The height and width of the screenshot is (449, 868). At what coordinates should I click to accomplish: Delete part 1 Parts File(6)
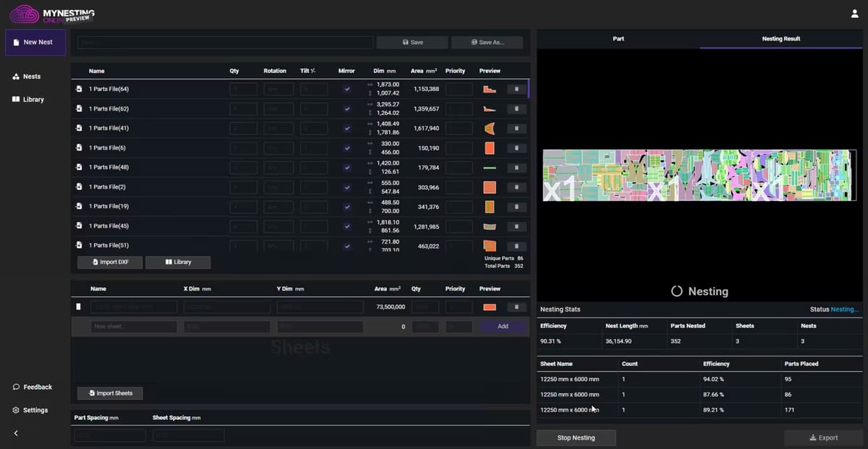(516, 147)
